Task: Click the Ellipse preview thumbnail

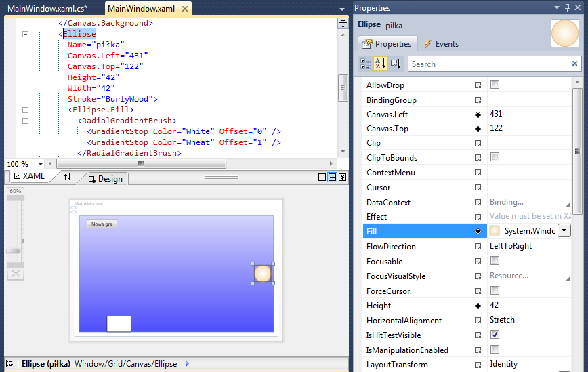Action: point(565,33)
